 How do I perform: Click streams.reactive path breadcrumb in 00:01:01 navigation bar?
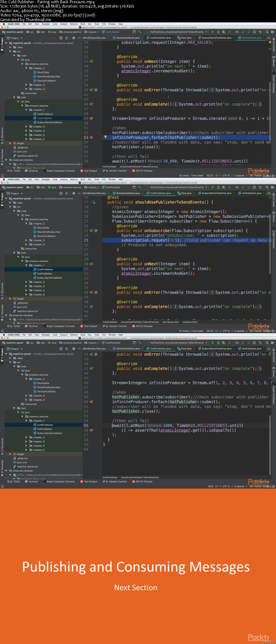tap(72, 32)
